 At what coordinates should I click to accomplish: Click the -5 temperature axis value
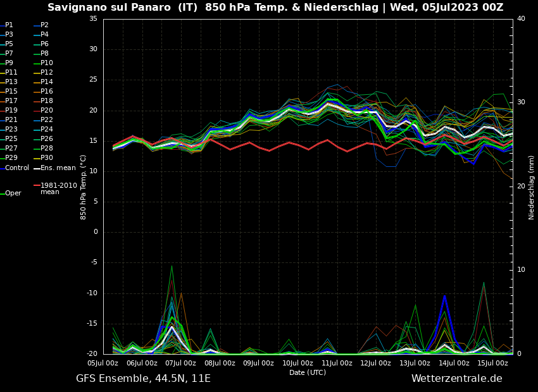coord(95,263)
